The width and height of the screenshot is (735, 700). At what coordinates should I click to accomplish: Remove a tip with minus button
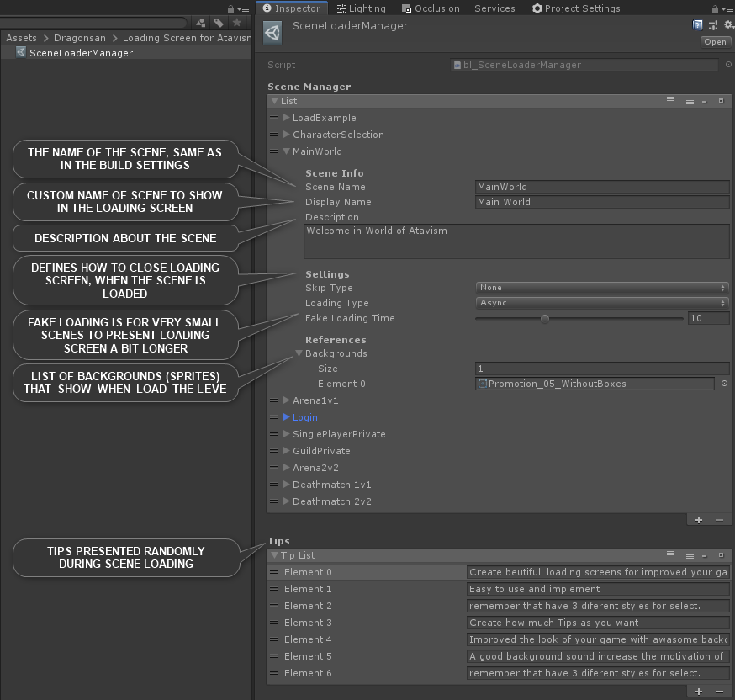click(x=719, y=692)
